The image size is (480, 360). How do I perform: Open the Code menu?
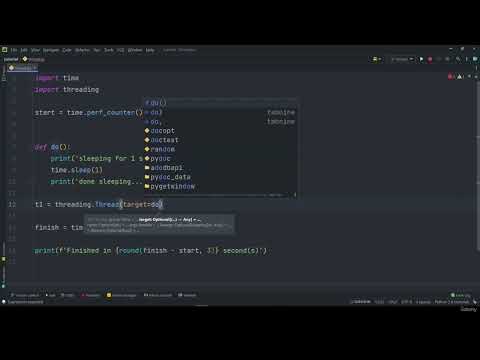(x=67, y=50)
